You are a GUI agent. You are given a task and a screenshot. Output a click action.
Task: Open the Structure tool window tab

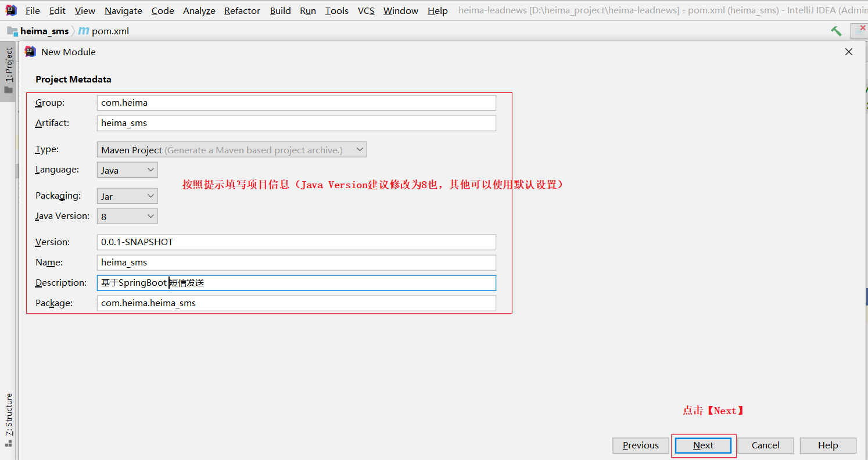[8, 420]
